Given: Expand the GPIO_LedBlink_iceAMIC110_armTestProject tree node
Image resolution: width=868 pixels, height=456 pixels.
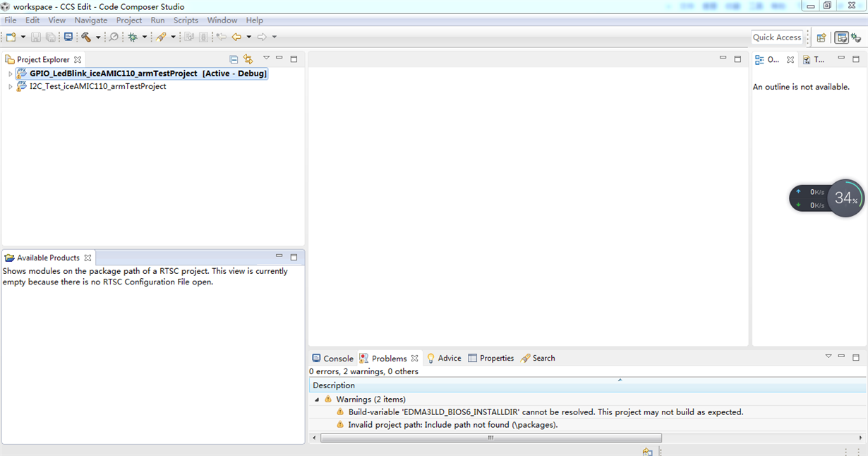Looking at the screenshot, I should click(x=10, y=74).
